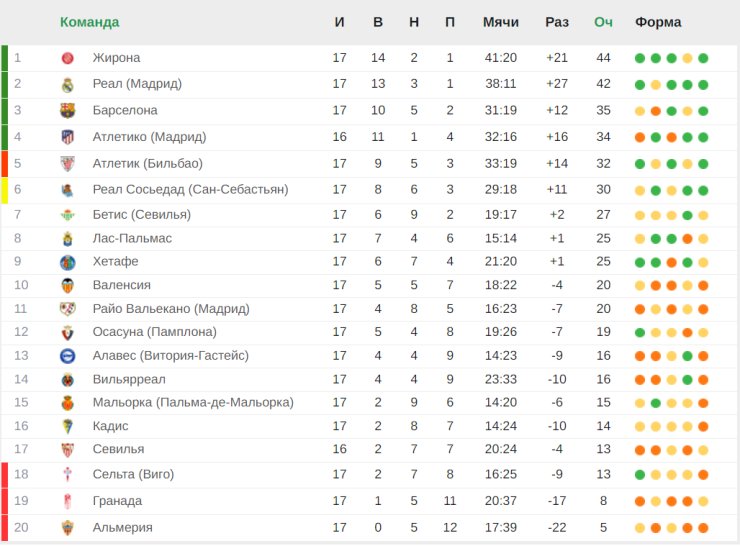
Task: Click the Real Madrid club crest
Action: click(68, 84)
